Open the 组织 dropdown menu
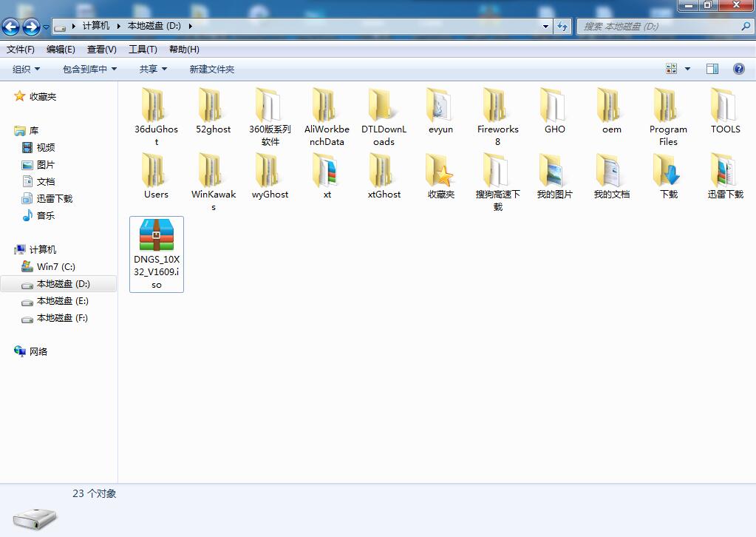This screenshot has height=537, width=756. click(x=25, y=68)
